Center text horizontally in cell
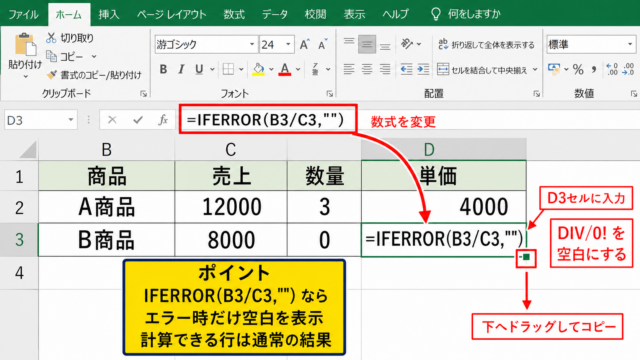The image size is (640, 360). 367,69
